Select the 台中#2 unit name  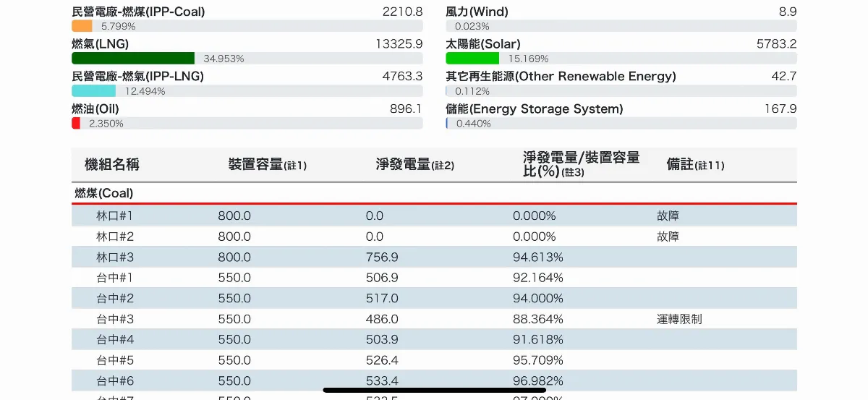tap(115, 298)
